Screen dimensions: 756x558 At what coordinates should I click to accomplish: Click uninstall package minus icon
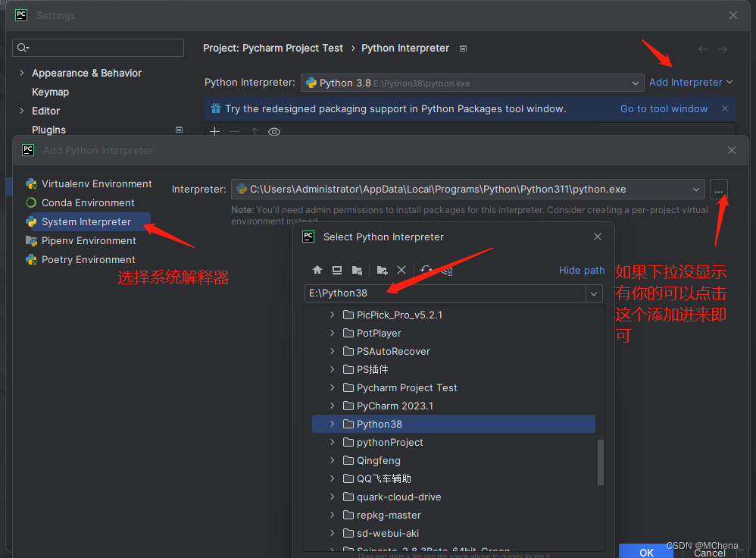[234, 131]
